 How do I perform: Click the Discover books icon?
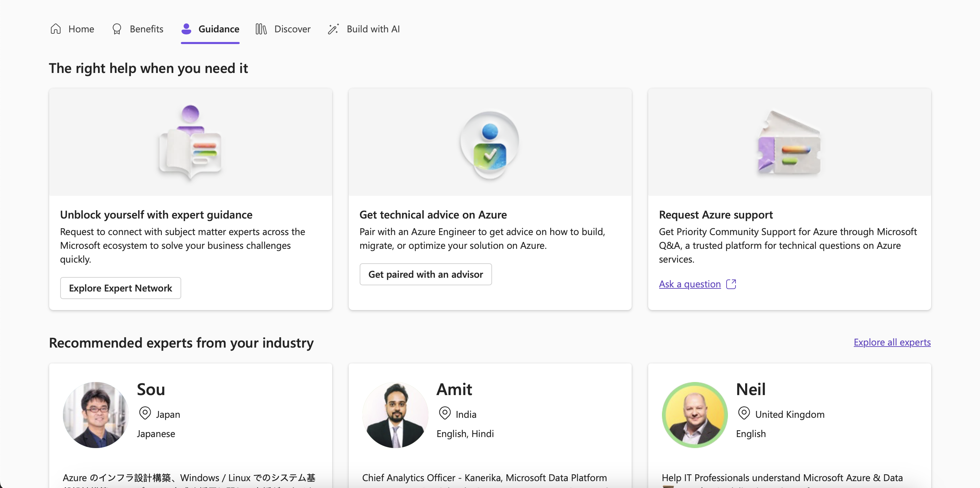(x=261, y=29)
